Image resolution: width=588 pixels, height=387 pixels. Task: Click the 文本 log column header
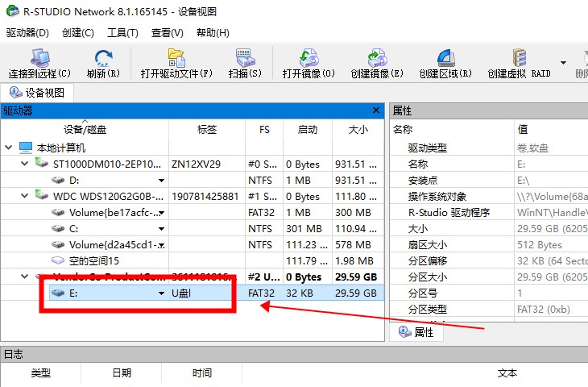(x=507, y=373)
